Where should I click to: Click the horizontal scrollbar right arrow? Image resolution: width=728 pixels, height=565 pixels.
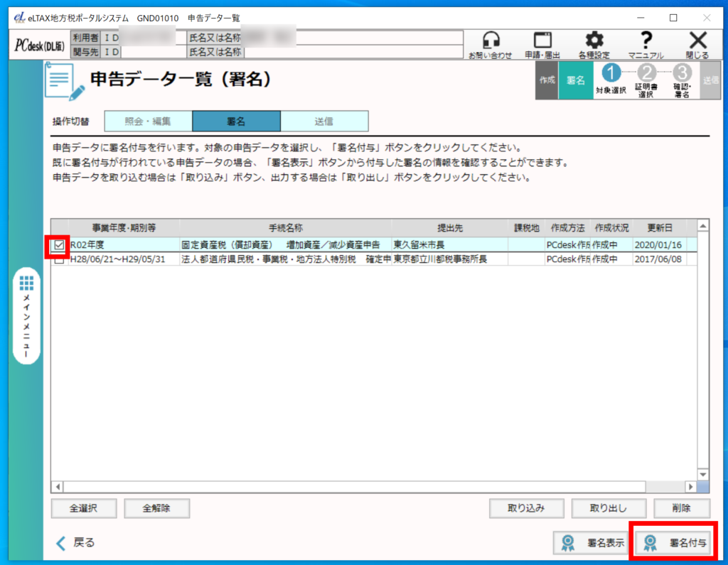pyautogui.click(x=688, y=487)
